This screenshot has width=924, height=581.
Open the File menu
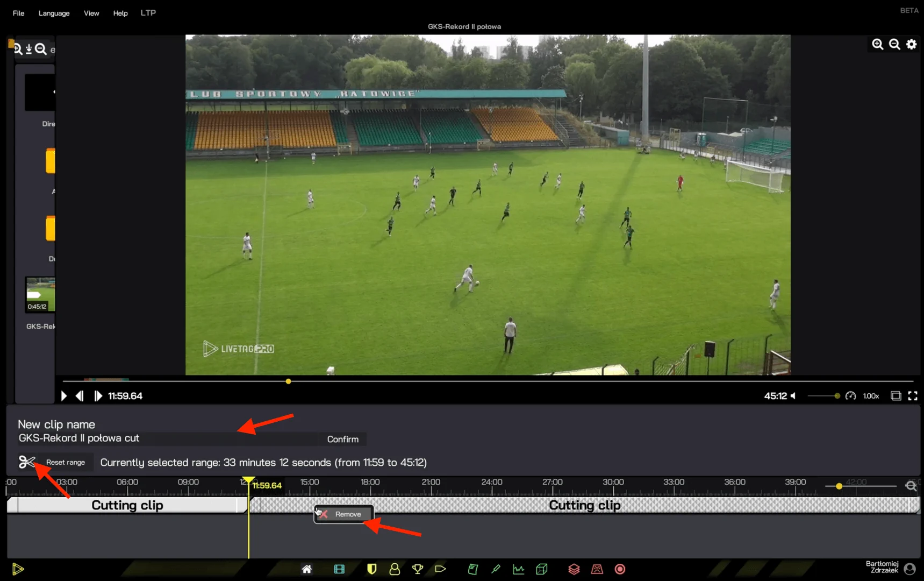[x=18, y=13]
